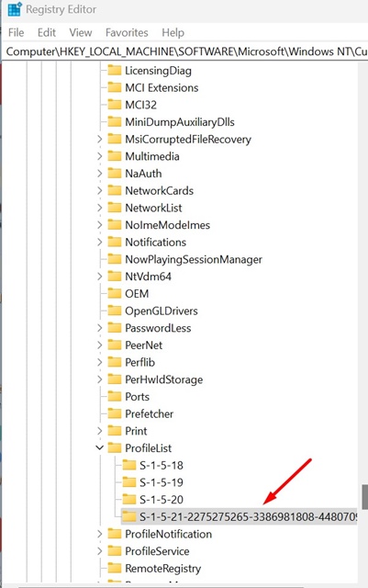Expand the NetworkCards key

coord(100,190)
